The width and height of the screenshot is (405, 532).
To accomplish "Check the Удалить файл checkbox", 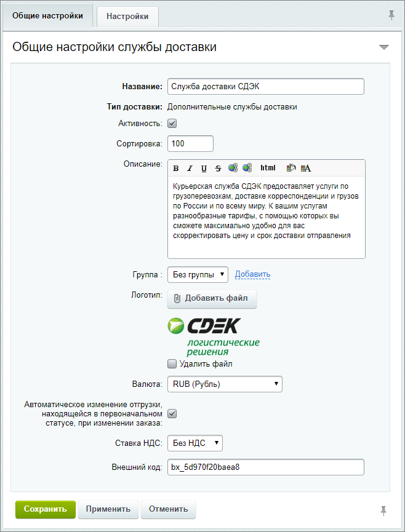I will pyautogui.click(x=172, y=363).
